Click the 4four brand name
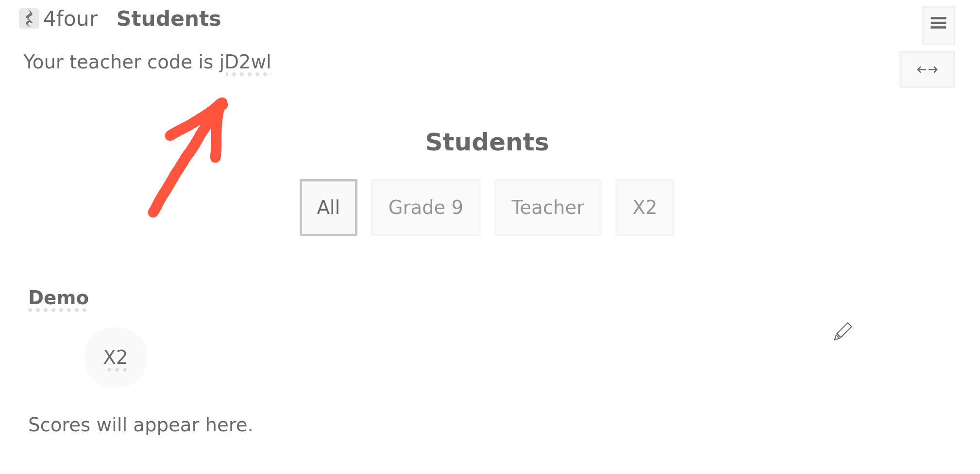 (71, 19)
